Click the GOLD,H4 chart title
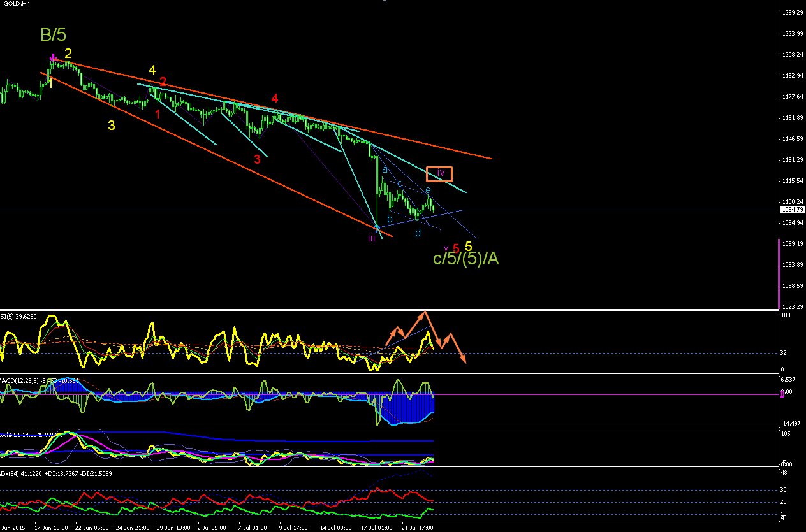 pyautogui.click(x=16, y=4)
